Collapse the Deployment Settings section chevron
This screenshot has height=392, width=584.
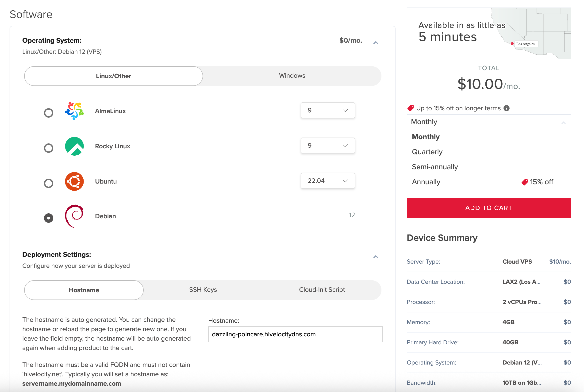(x=376, y=257)
